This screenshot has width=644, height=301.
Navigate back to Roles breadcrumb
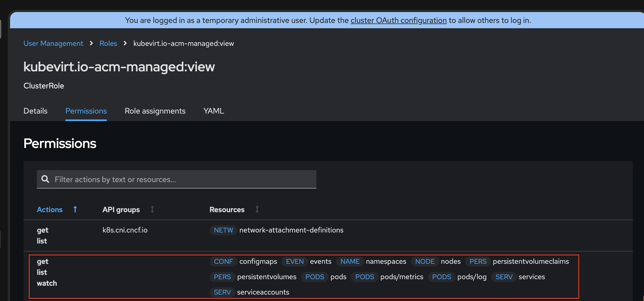[x=108, y=43]
